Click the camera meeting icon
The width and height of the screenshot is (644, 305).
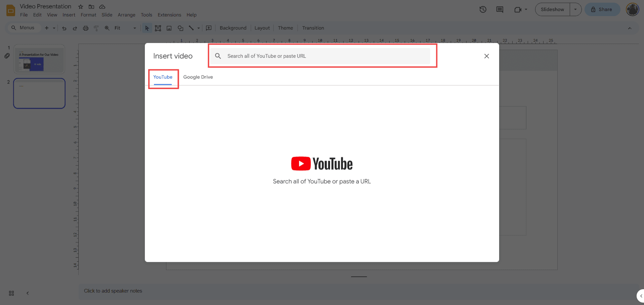(518, 10)
